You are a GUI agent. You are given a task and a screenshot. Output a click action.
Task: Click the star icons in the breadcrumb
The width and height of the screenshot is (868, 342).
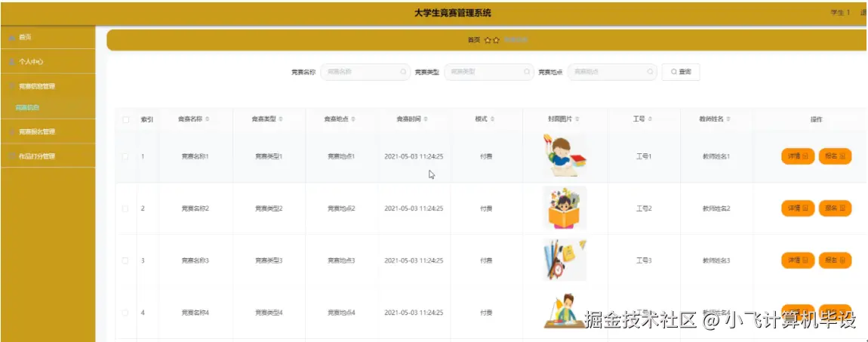pos(492,40)
